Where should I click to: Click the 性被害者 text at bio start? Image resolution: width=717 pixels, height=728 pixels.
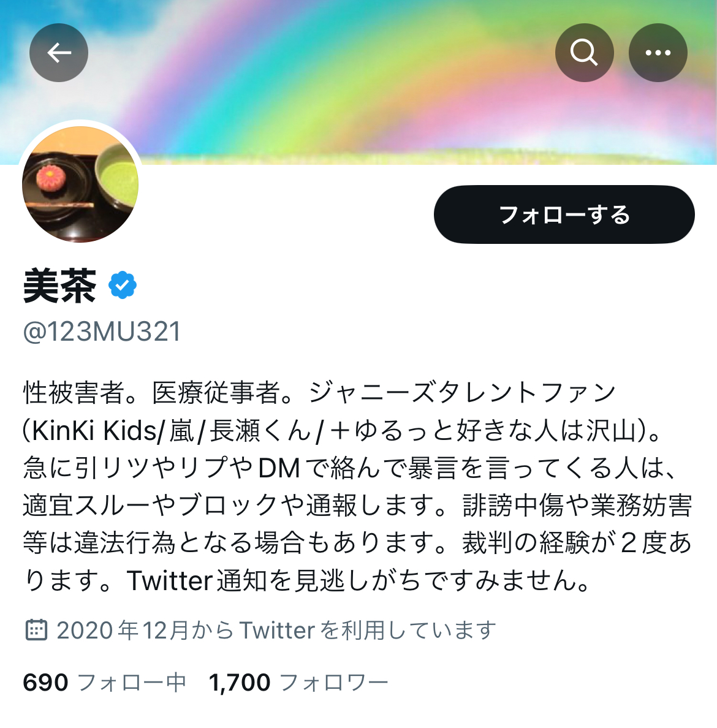74,392
